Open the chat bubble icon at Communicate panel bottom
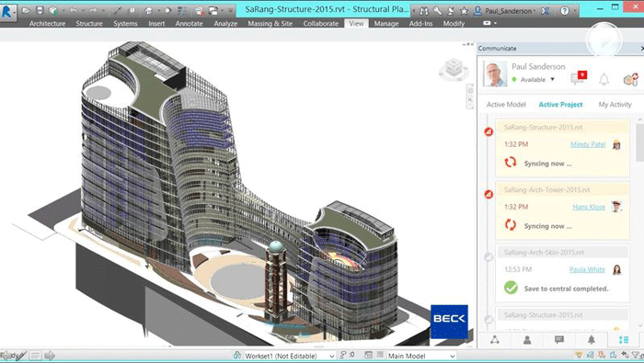This screenshot has width=644, height=363. [x=559, y=340]
